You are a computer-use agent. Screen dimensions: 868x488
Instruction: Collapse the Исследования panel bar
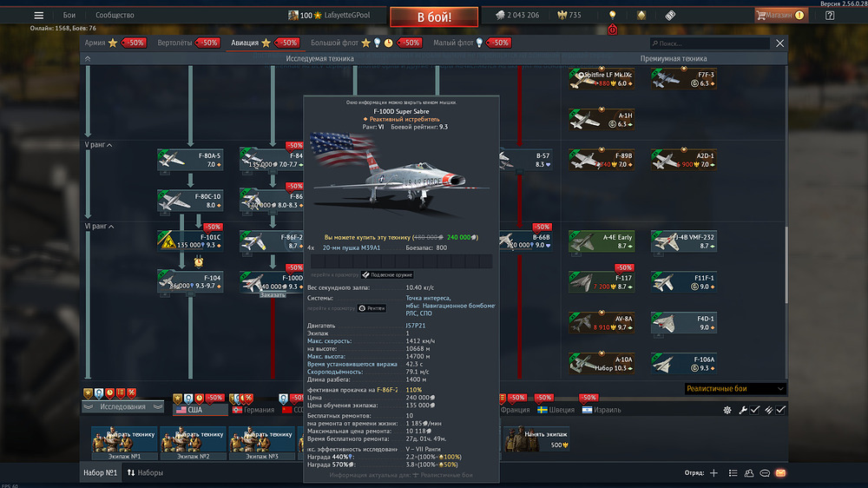(x=123, y=407)
